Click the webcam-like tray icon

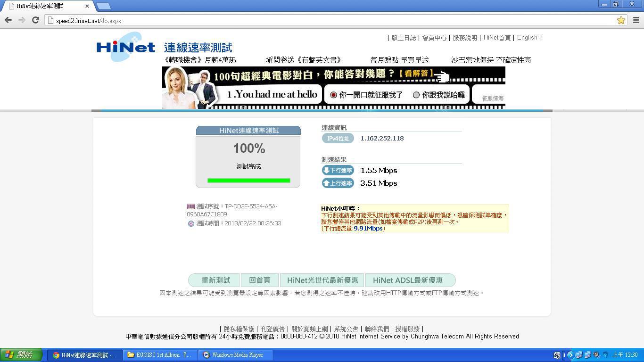[596, 355]
